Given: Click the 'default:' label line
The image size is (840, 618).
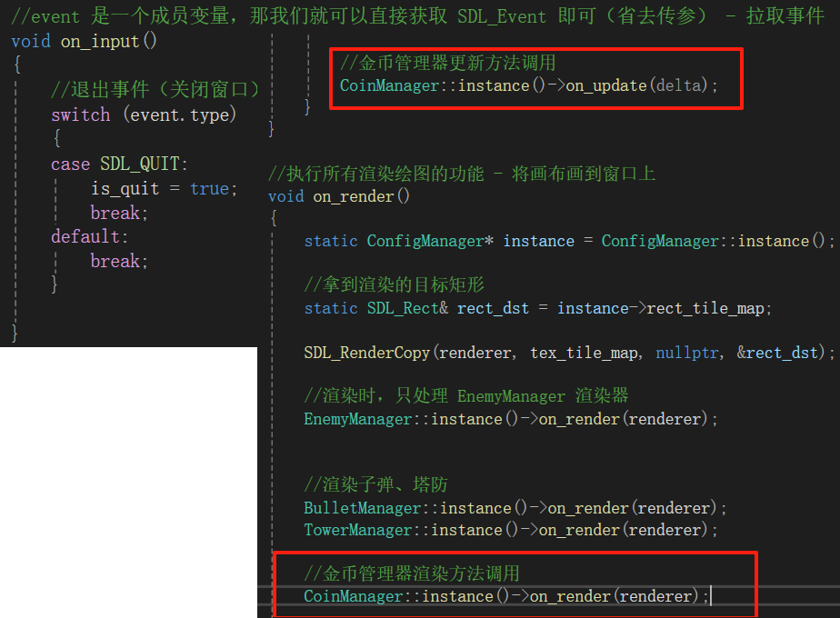Looking at the screenshot, I should (x=89, y=236).
